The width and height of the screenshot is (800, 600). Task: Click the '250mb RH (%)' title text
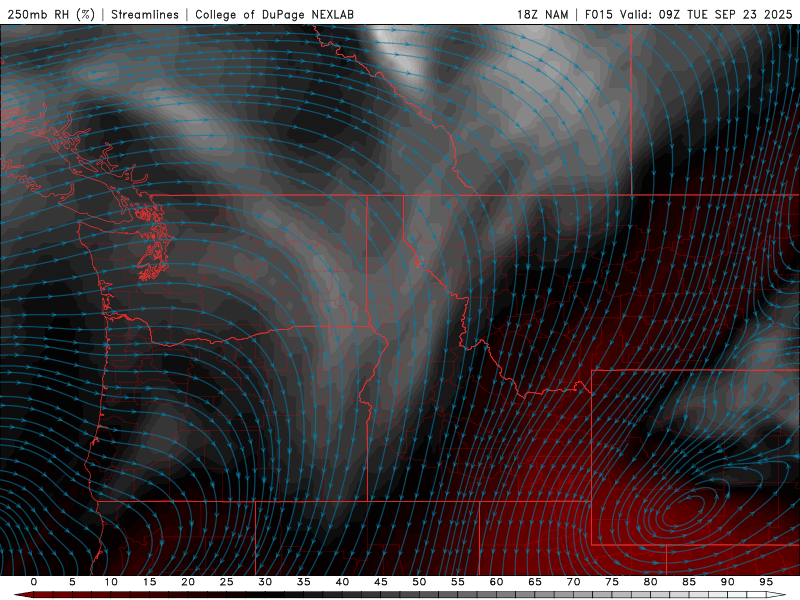(x=51, y=14)
